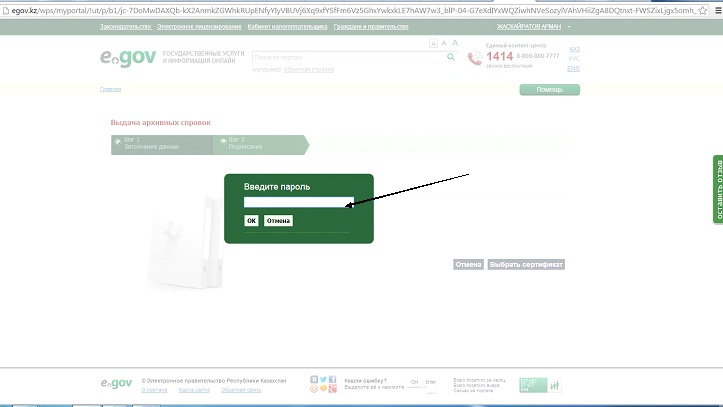The width and height of the screenshot is (723, 407).
Task: Select the largest font size A icon
Action: coord(455,43)
